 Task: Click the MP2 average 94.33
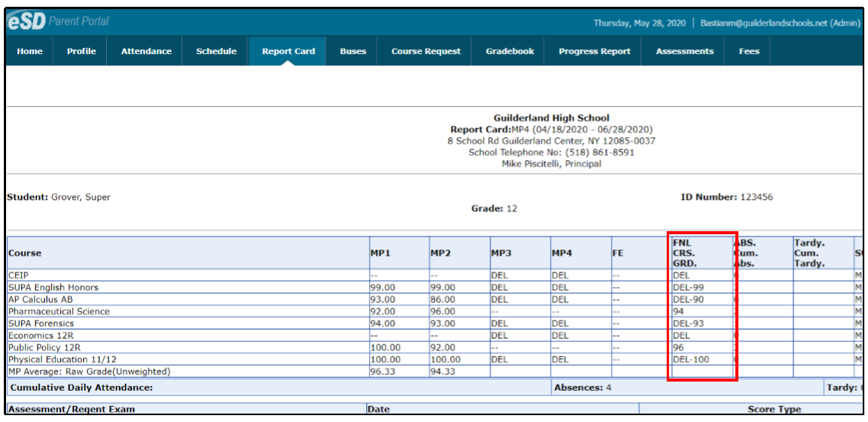point(443,371)
